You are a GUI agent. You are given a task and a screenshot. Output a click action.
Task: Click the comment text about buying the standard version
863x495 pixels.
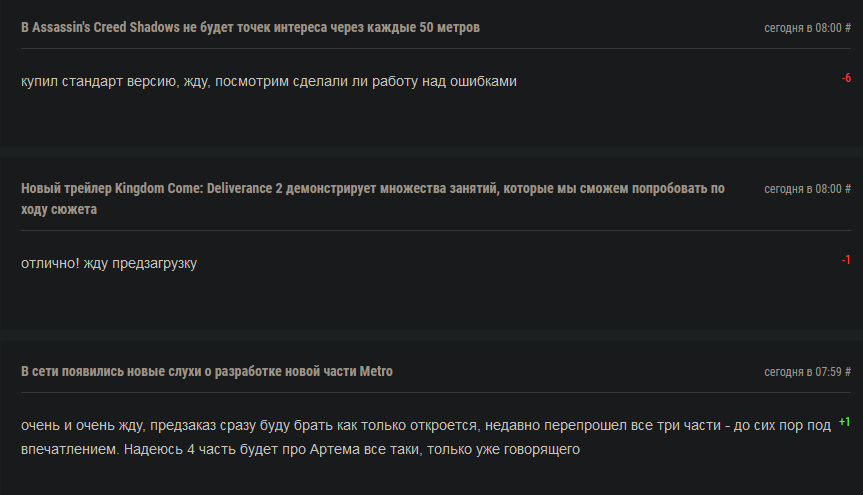(x=269, y=81)
